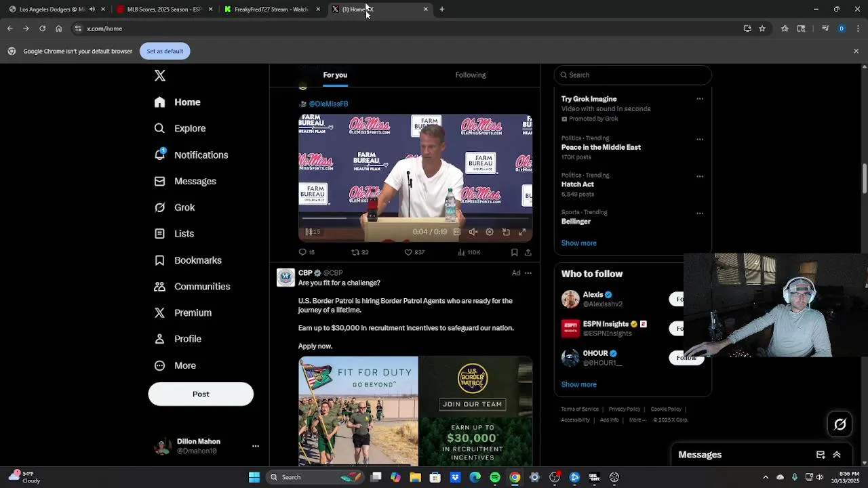
Task: Open Bookmarks in the sidebar
Action: pyautogui.click(x=188, y=260)
